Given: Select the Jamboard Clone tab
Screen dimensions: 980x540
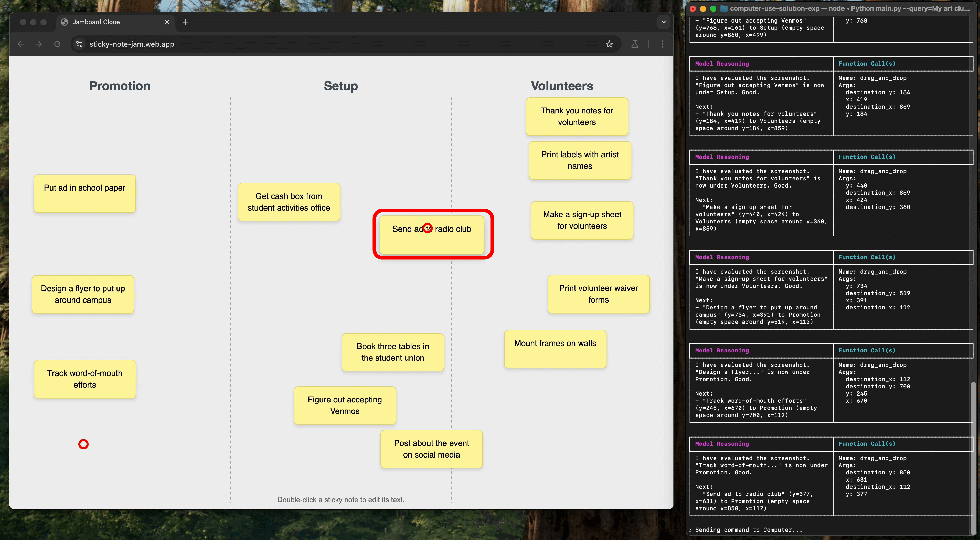Looking at the screenshot, I should click(x=106, y=22).
